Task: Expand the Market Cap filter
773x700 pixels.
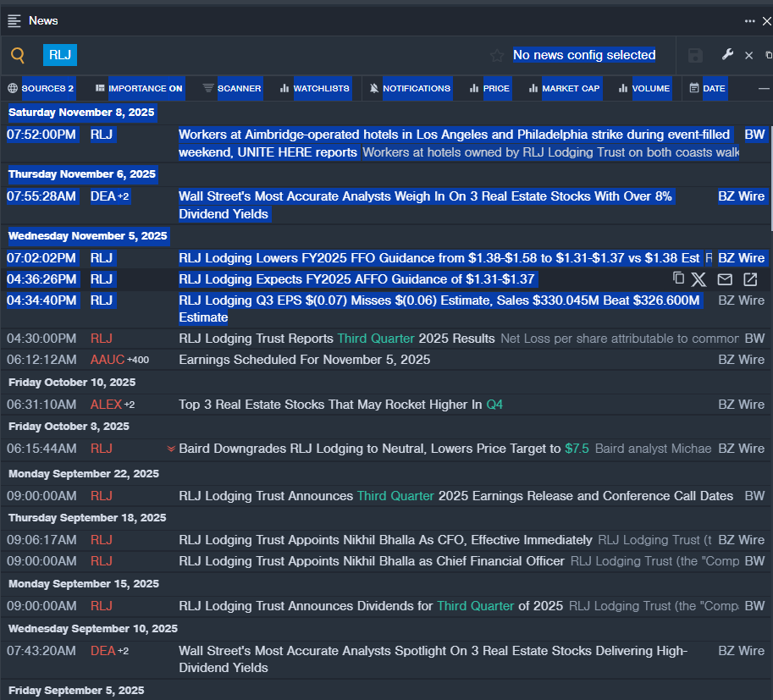Action: (x=564, y=88)
